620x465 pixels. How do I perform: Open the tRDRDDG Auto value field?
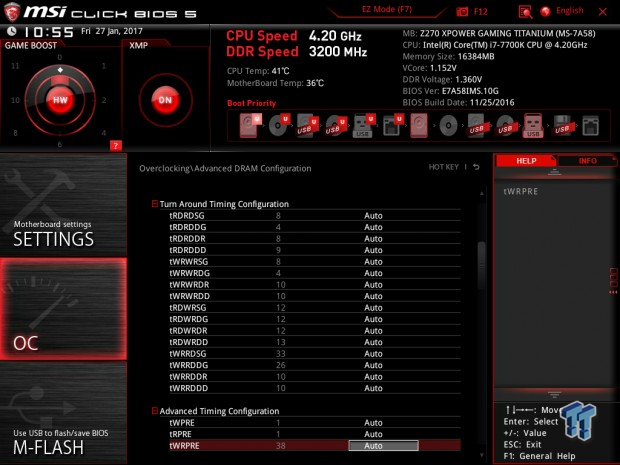[x=373, y=227]
